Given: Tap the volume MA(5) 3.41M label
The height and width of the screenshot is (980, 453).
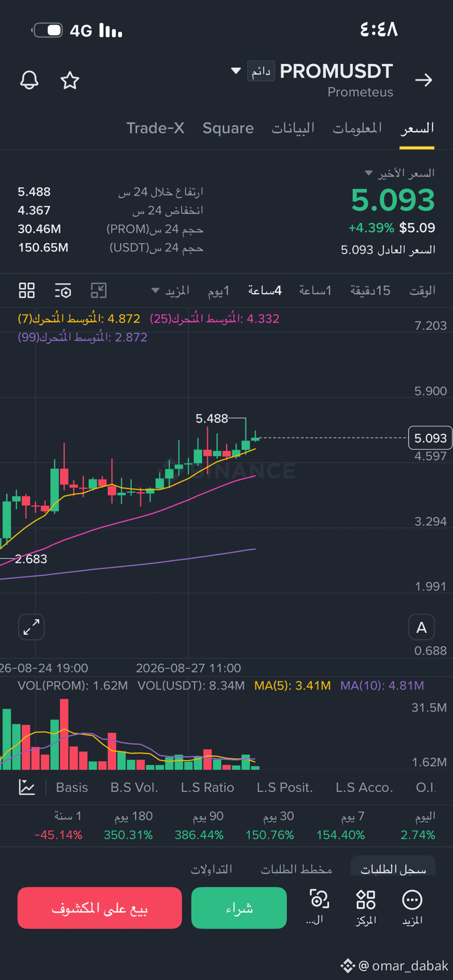Looking at the screenshot, I should point(292,685).
